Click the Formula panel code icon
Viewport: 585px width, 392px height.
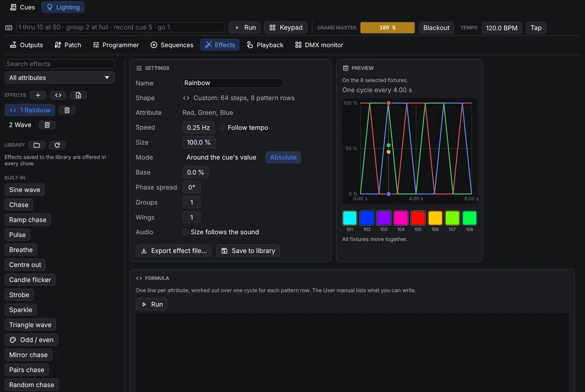point(139,278)
